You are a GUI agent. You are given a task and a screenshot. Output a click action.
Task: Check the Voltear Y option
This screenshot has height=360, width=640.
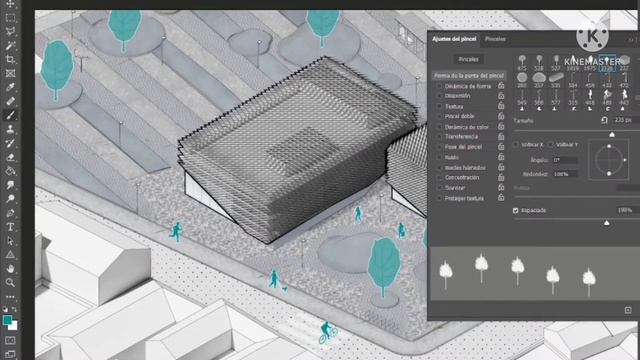coord(551,144)
